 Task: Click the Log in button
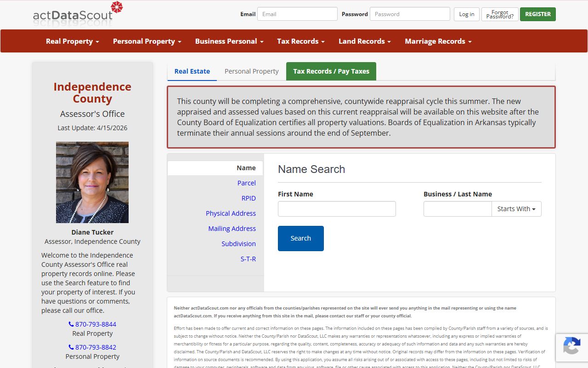point(467,14)
